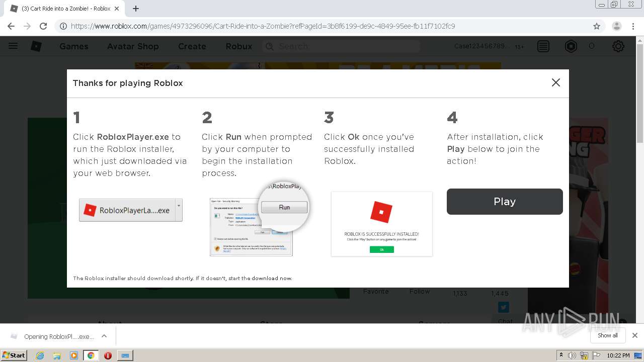The width and height of the screenshot is (644, 362).
Task: Click the Follow label
Action: [x=420, y=292]
